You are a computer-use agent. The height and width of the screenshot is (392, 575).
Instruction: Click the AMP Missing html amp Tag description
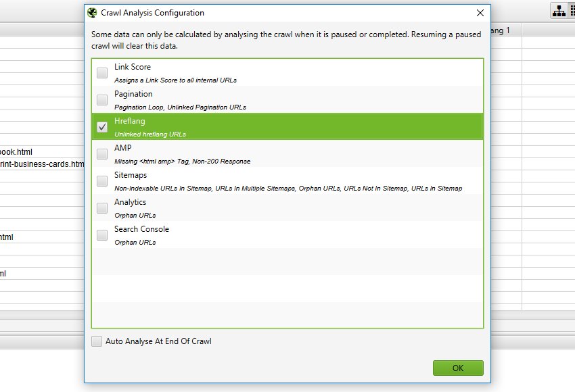click(182, 162)
